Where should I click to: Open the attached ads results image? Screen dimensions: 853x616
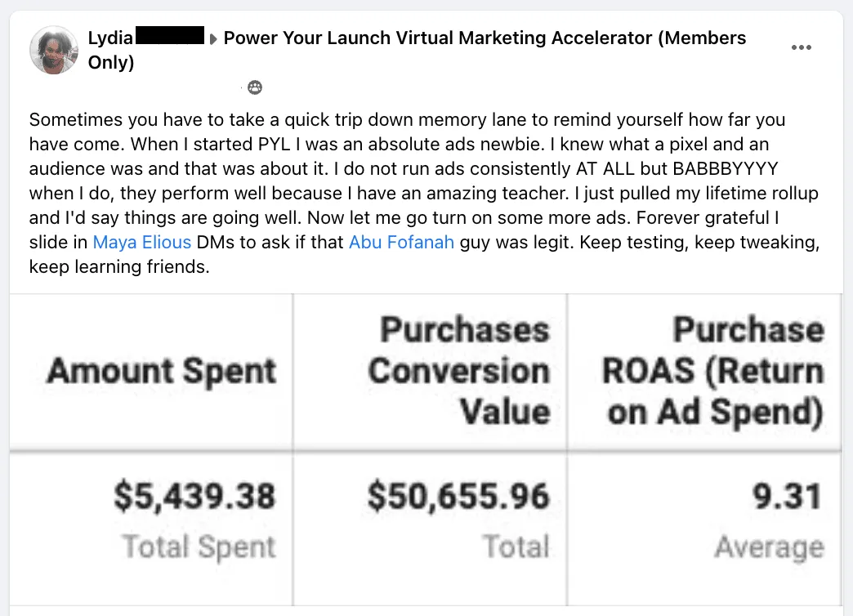(426, 449)
